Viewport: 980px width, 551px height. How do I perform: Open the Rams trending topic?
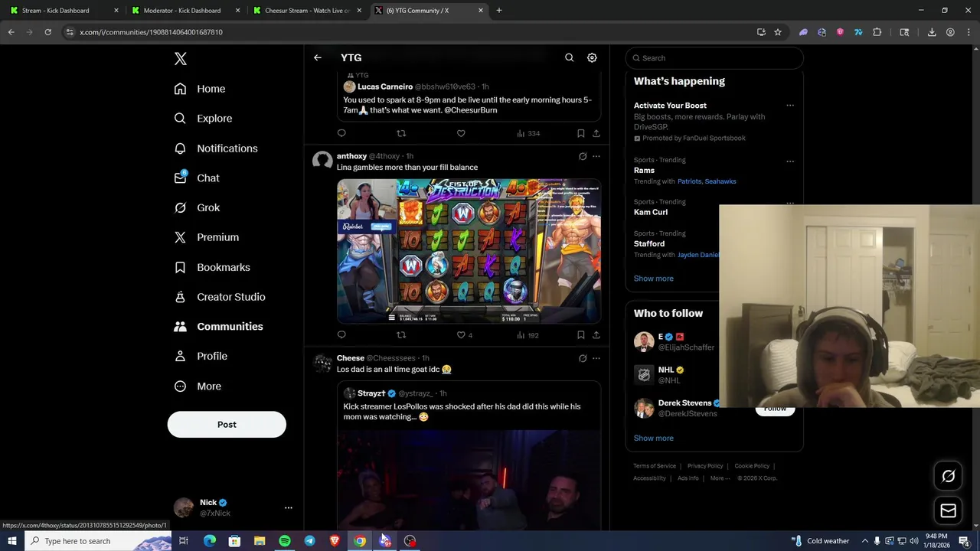click(x=644, y=171)
